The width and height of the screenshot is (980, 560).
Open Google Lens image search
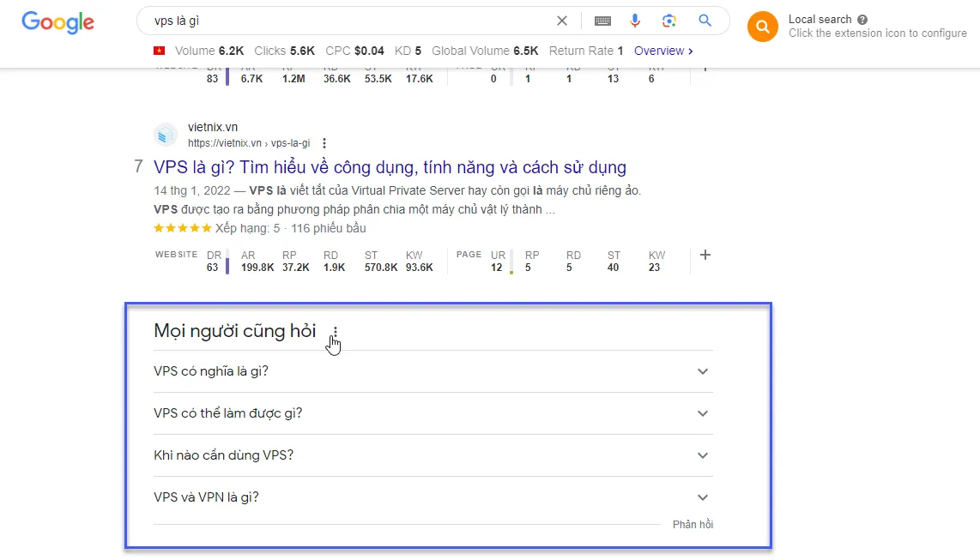pyautogui.click(x=670, y=21)
